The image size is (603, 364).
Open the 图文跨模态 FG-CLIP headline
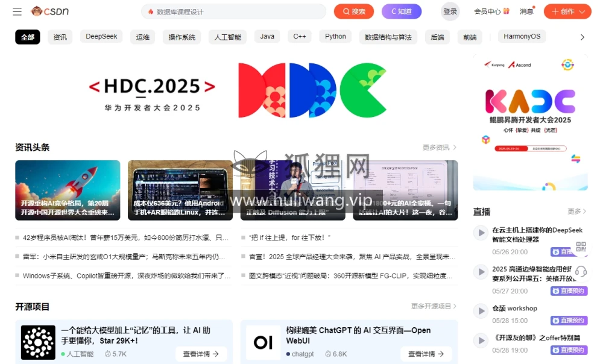[350, 276]
